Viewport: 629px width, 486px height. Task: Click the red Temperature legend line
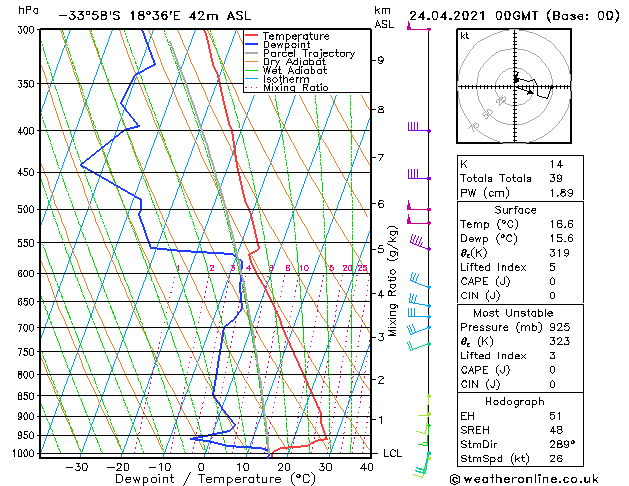coord(251,36)
